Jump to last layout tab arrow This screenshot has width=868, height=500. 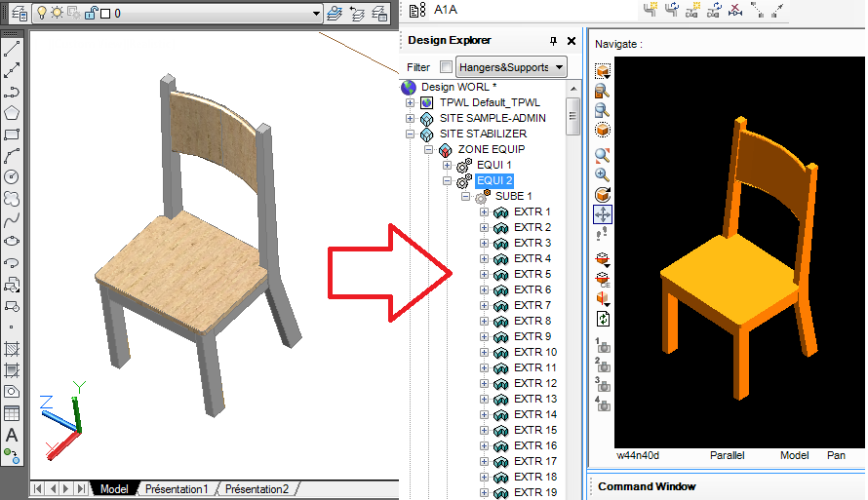[x=81, y=489]
